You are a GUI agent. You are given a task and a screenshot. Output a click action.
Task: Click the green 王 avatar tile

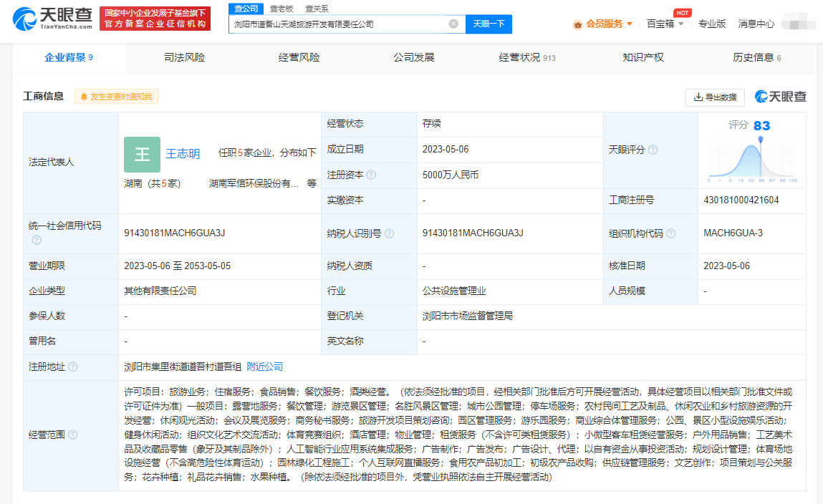(x=142, y=154)
